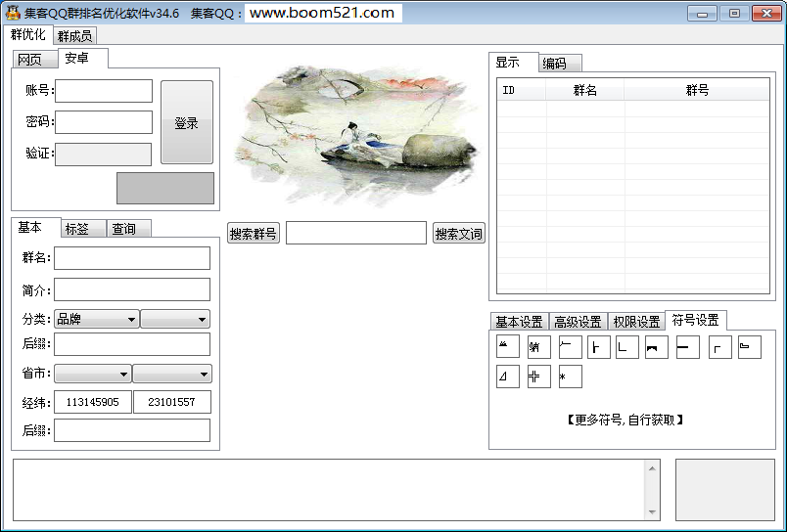787x532 pixels.
Task: Open the 标签 tab
Action: 83,229
